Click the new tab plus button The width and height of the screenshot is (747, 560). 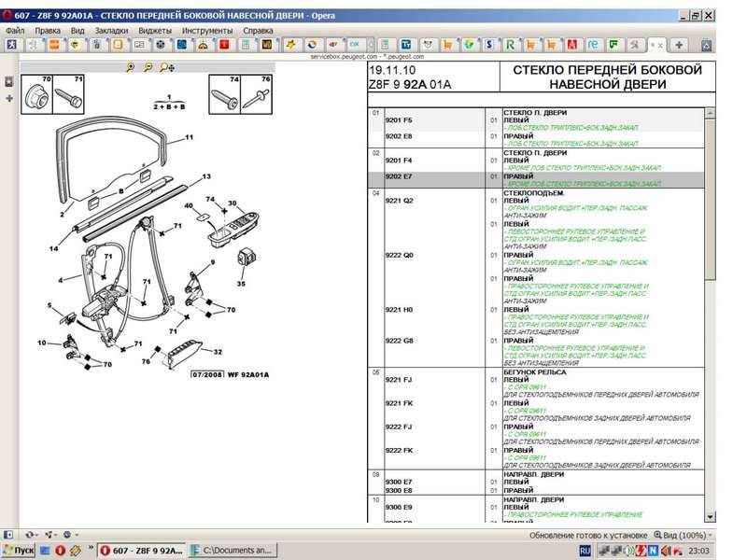[x=680, y=44]
